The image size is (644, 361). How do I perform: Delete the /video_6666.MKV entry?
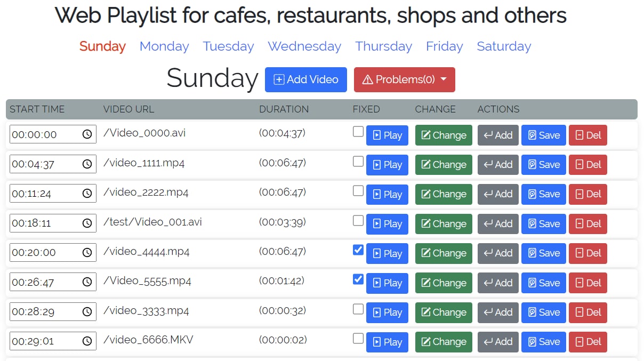587,342
